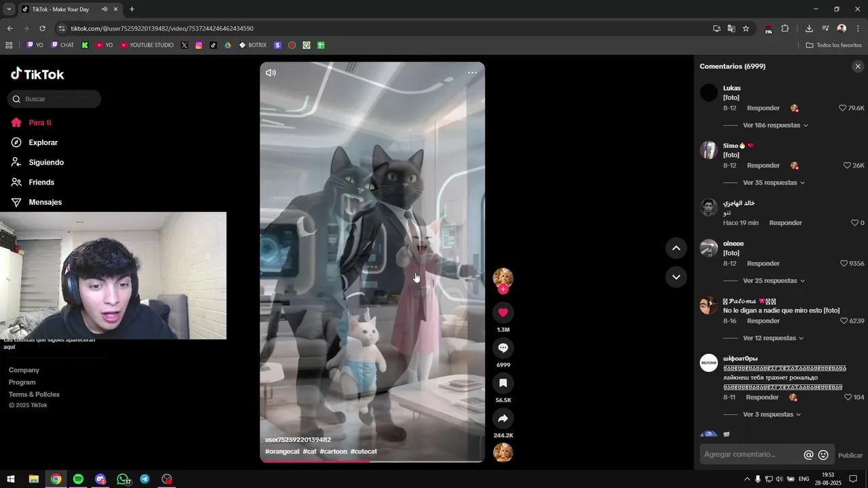Open the BOTRIX bookmark
The width and height of the screenshot is (868, 488).
coord(252,45)
